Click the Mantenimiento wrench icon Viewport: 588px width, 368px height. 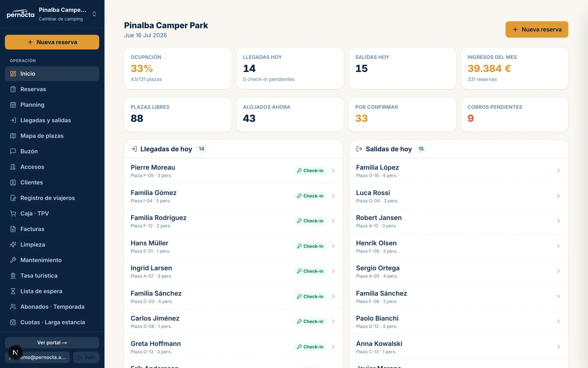pos(13,260)
